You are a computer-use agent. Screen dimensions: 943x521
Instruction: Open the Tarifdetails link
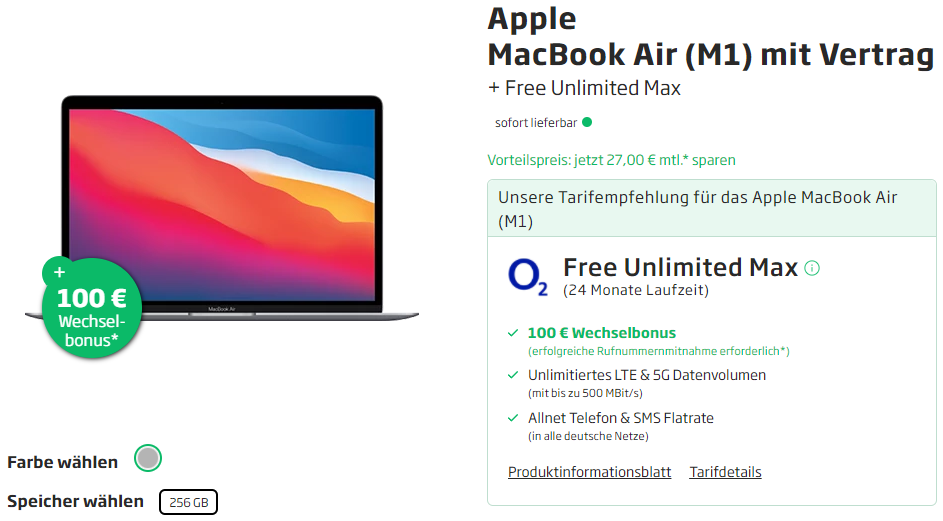click(x=725, y=472)
